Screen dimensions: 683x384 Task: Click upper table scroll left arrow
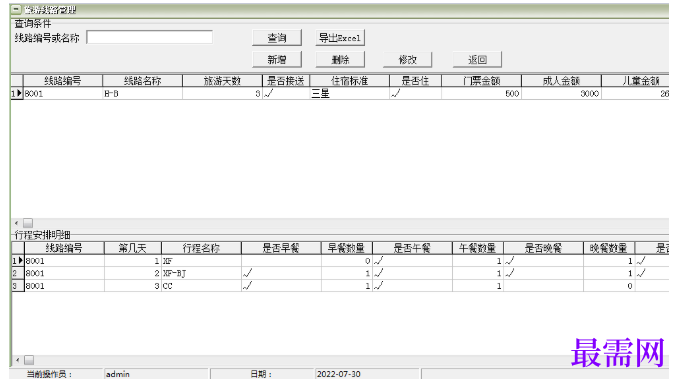(x=17, y=223)
